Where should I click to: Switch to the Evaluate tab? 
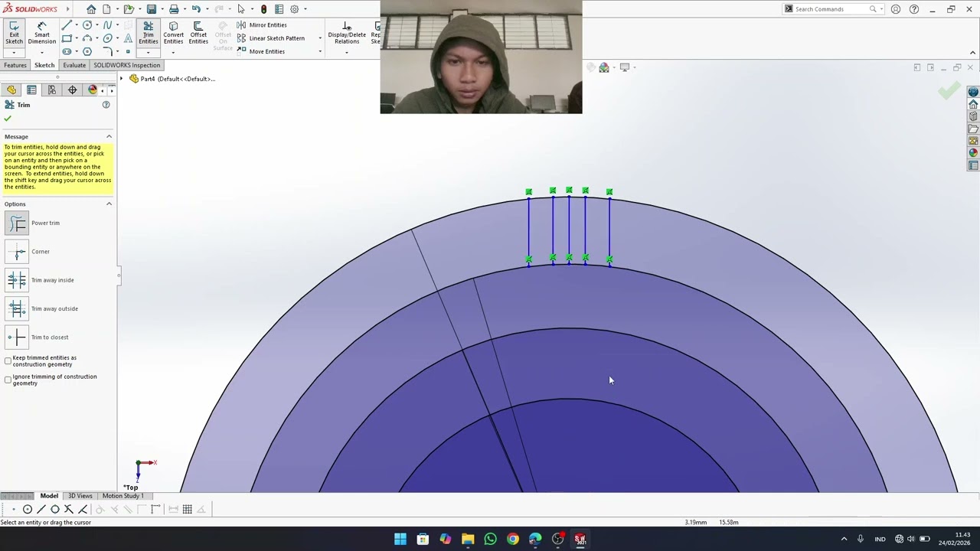pos(74,65)
